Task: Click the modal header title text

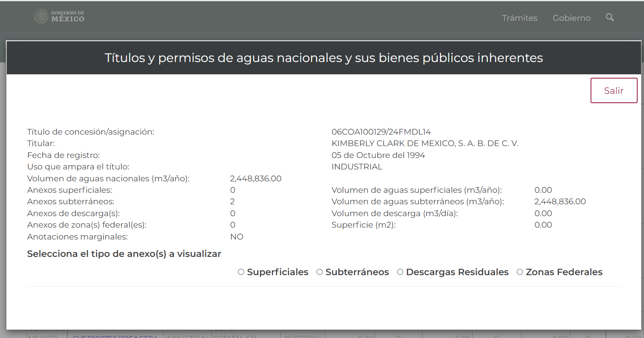Action: click(x=324, y=58)
